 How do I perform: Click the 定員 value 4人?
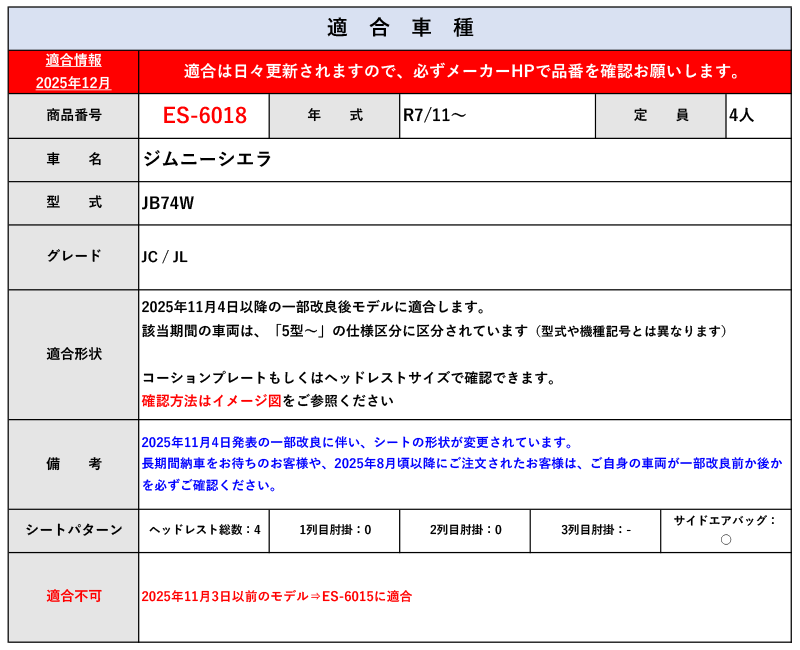742,115
